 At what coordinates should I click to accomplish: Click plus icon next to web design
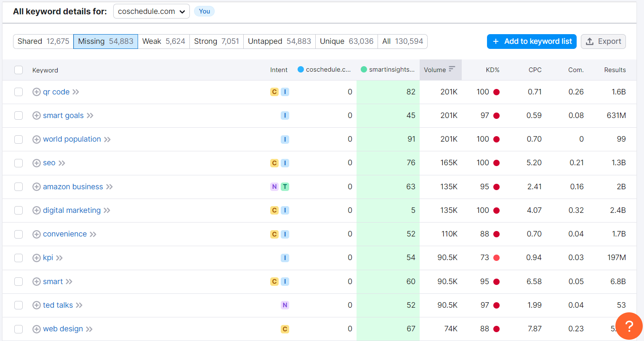(x=37, y=329)
